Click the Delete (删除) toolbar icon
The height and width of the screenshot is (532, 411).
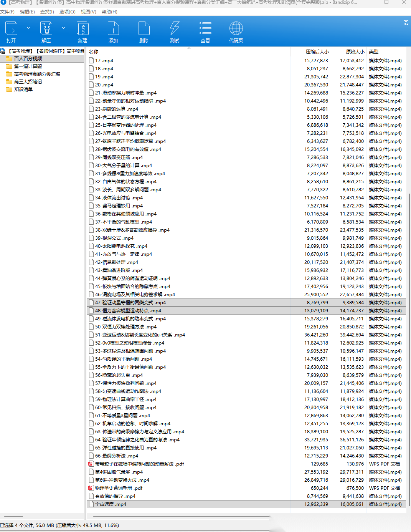pyautogui.click(x=144, y=29)
